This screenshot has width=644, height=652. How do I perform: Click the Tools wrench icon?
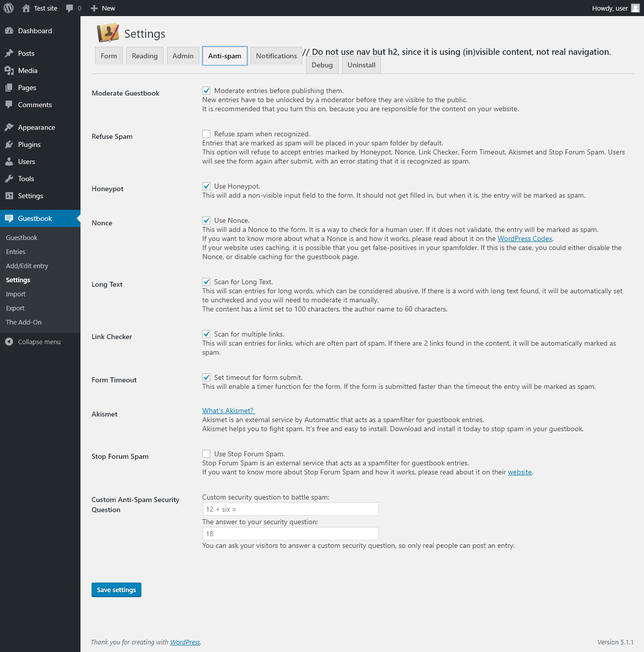9,179
